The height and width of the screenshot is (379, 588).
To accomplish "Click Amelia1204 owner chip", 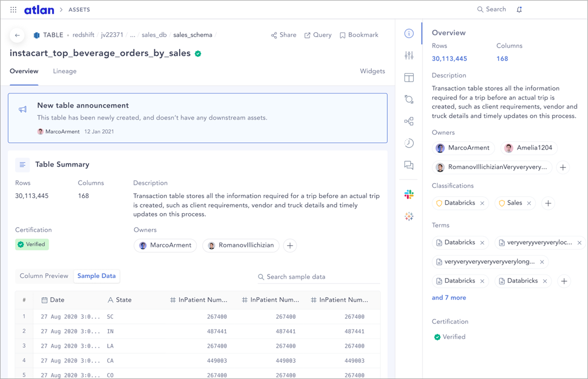I will tap(529, 148).
